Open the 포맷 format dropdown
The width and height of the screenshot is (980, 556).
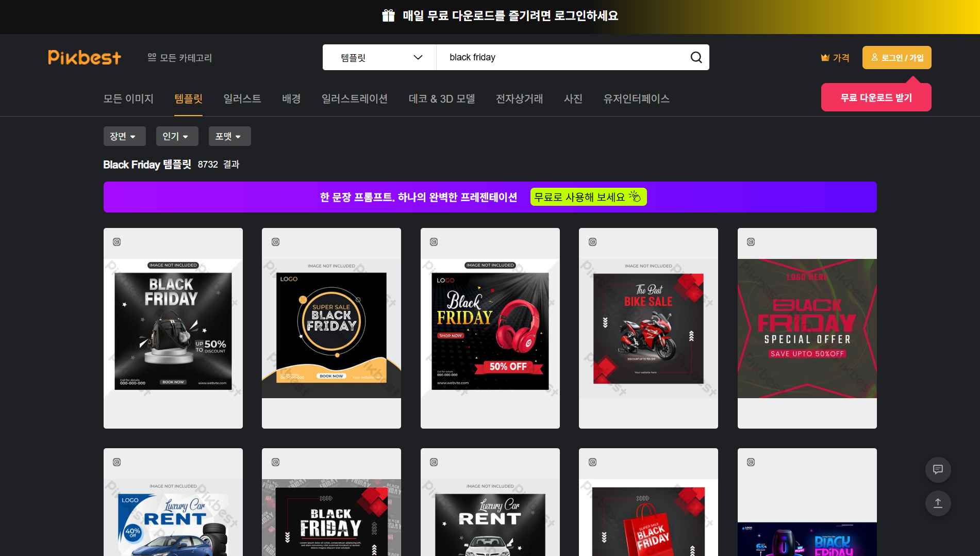(229, 136)
